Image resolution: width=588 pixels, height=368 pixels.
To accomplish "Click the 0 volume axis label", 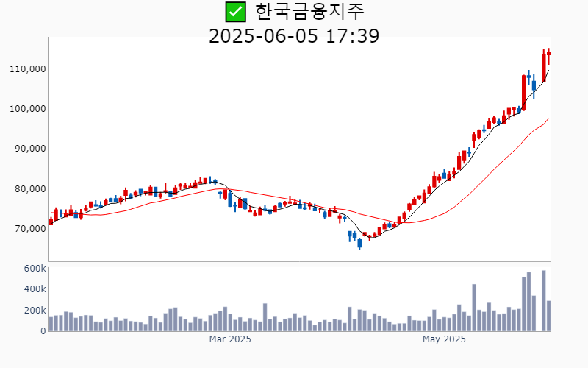I will [x=43, y=331].
